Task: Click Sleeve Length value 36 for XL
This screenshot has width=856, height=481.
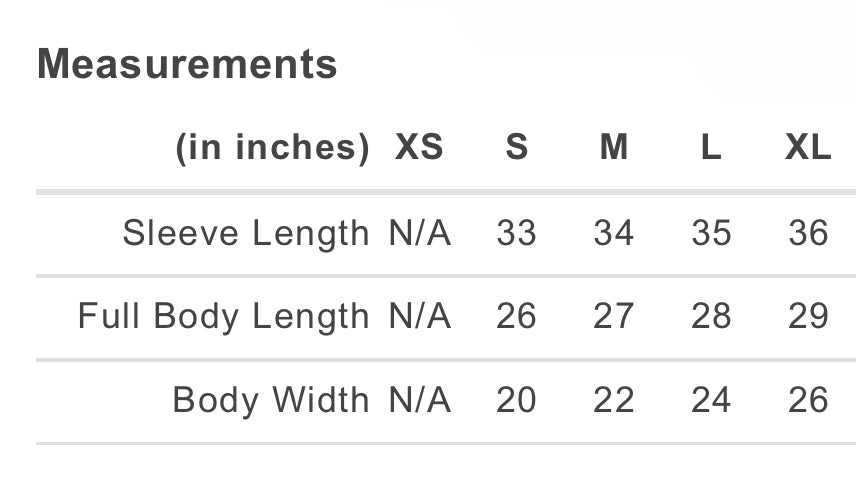Action: tap(808, 233)
